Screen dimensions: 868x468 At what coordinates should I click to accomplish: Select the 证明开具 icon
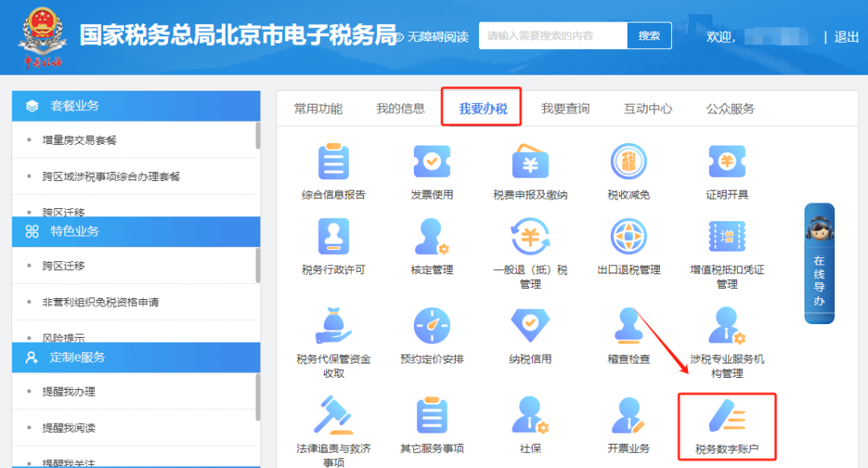tap(727, 161)
